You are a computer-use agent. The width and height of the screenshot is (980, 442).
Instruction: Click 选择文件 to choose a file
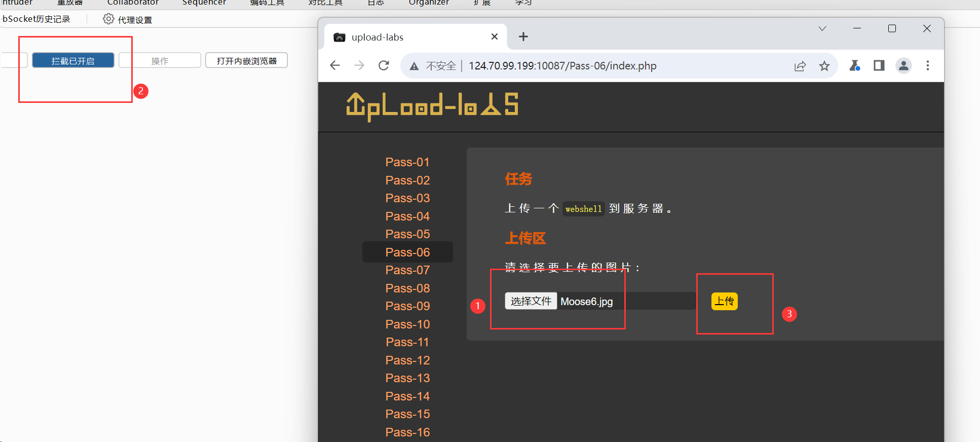point(531,302)
